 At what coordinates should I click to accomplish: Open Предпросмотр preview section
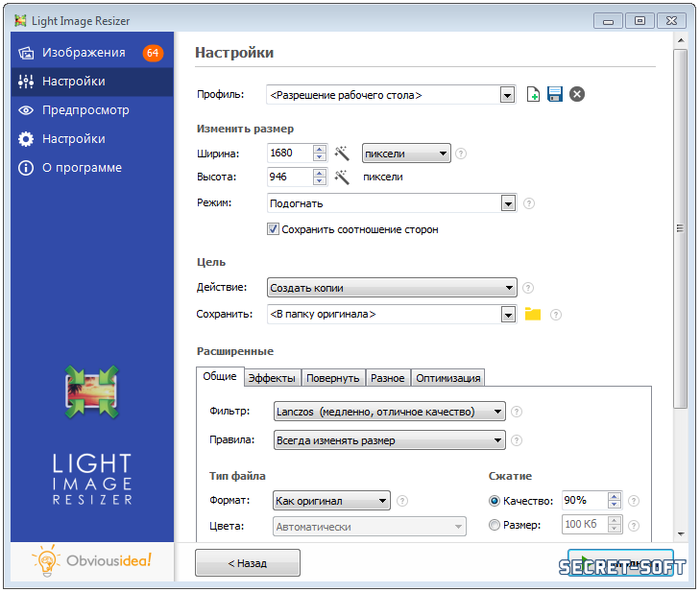(x=92, y=110)
